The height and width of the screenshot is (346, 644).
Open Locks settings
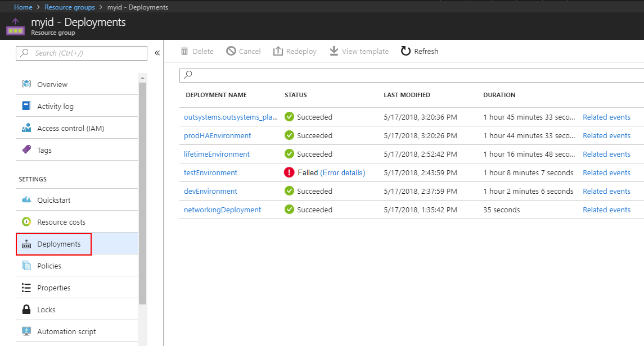click(x=47, y=309)
